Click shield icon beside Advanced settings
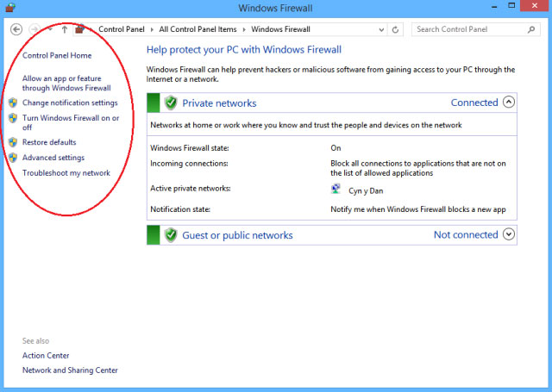 [x=13, y=158]
